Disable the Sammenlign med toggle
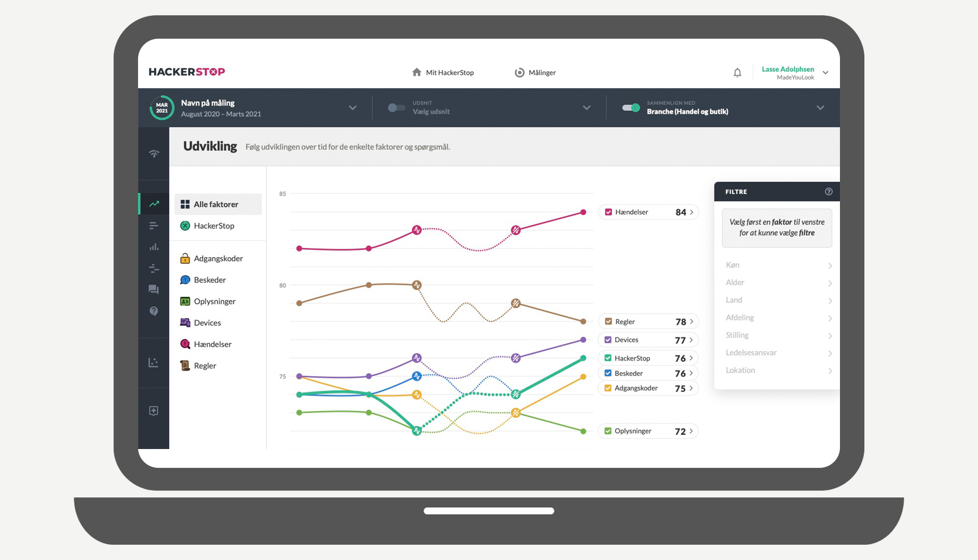Screen dimensions: 978x560 (631, 108)
